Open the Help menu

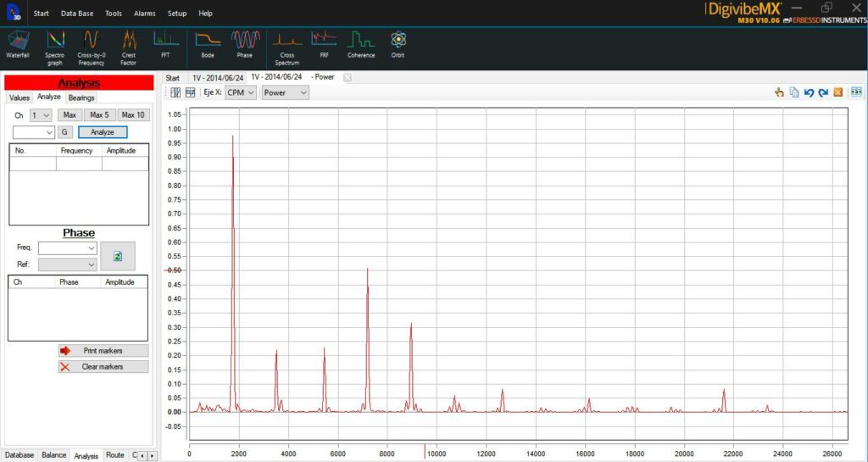[x=205, y=14]
